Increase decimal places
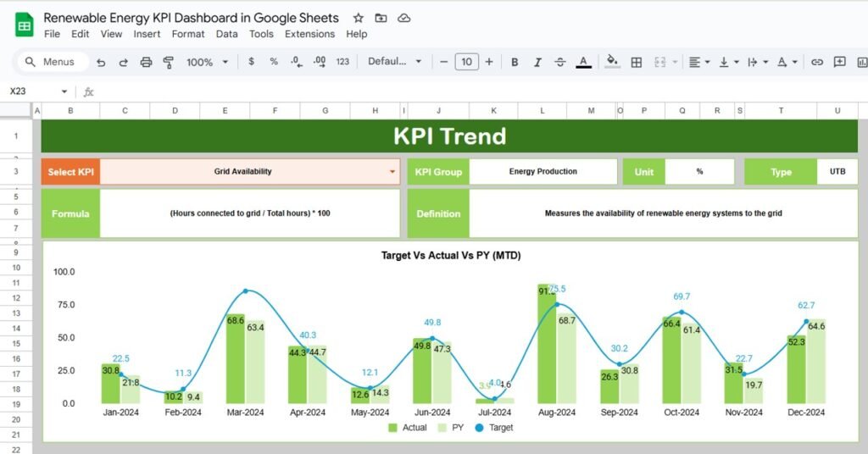Screen dimensions: 868x454 point(320,61)
